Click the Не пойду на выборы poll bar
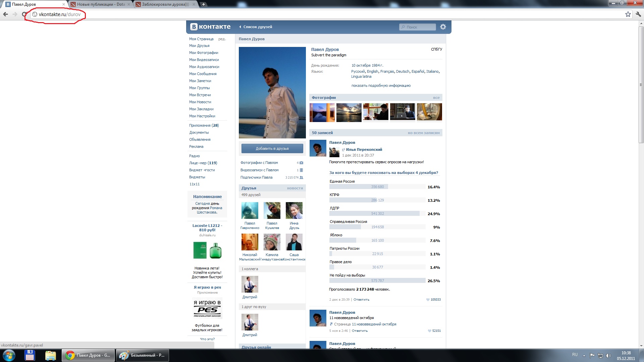 [x=377, y=281]
